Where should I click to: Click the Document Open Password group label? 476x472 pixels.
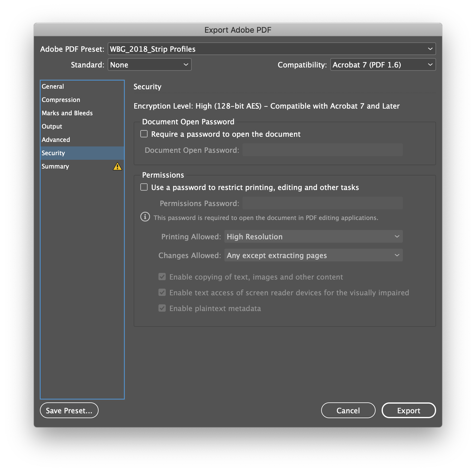coord(188,122)
